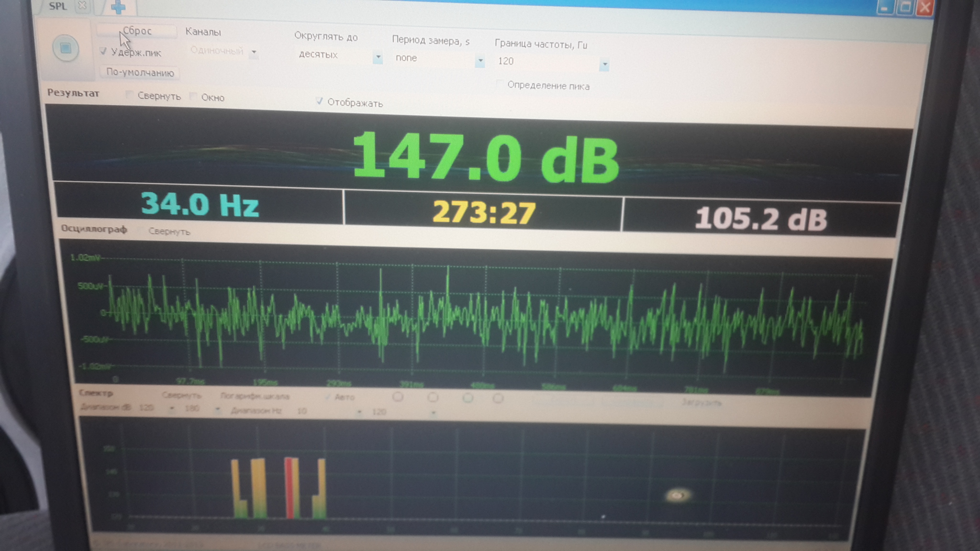The image size is (980, 551).
Task: Collapse the Осциллограф panel via Свернуть
Action: point(141,231)
